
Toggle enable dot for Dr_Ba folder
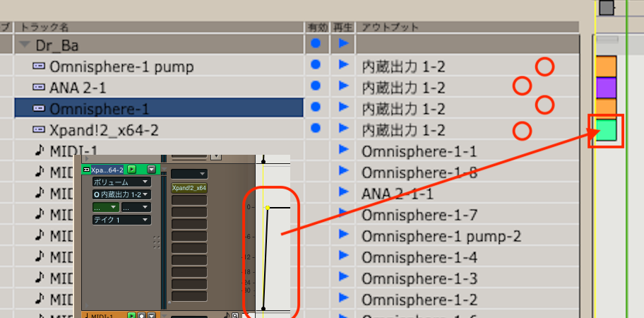click(x=316, y=43)
